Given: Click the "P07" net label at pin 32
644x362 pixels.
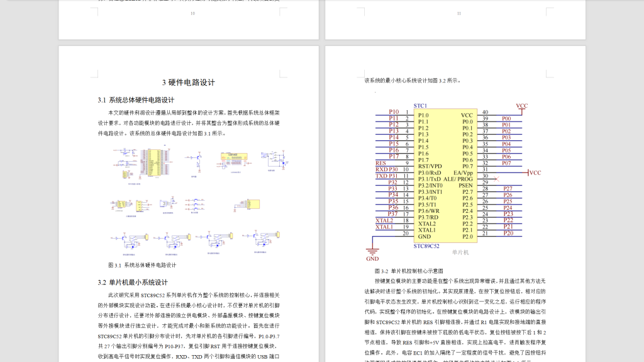Looking at the screenshot, I should point(506,163).
